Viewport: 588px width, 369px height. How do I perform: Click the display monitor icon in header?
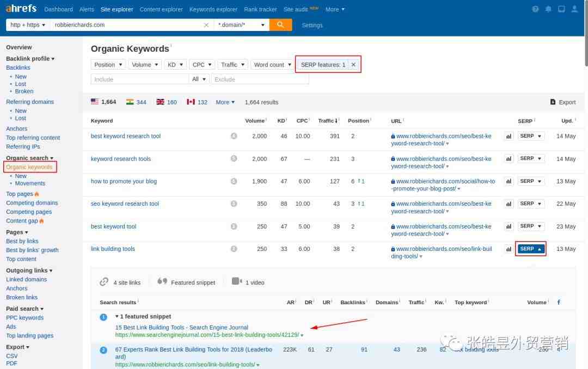[x=561, y=9]
